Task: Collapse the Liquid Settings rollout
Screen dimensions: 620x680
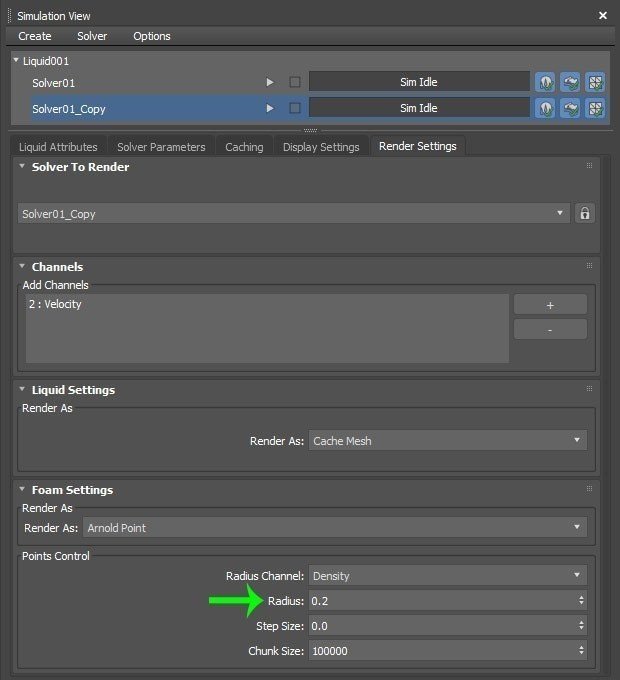Action: [x=22, y=389]
